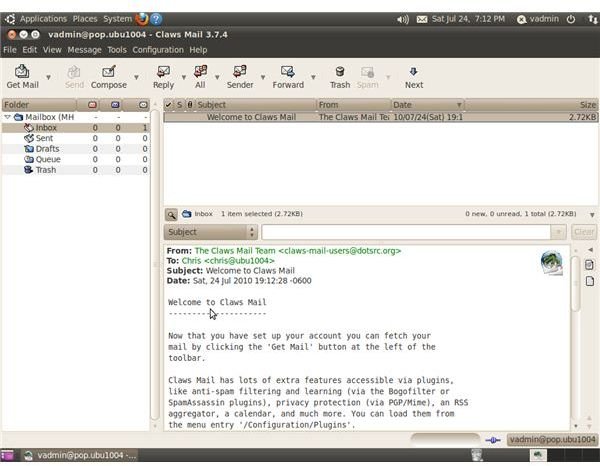Screen dimensions: 600x466
Task: Click the total messages column icon
Action: (143, 105)
